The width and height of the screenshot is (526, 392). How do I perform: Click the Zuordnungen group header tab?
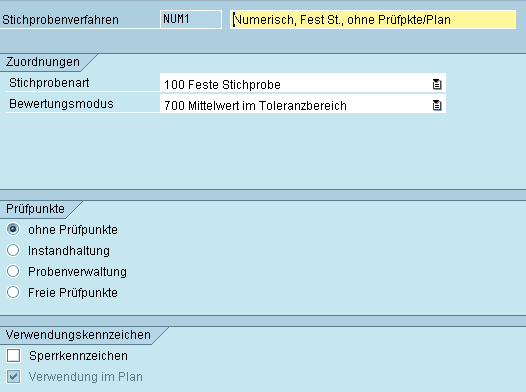click(x=43, y=62)
